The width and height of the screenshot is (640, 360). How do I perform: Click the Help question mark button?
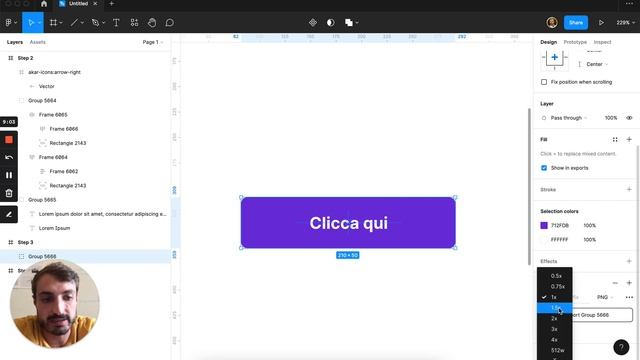click(621, 347)
